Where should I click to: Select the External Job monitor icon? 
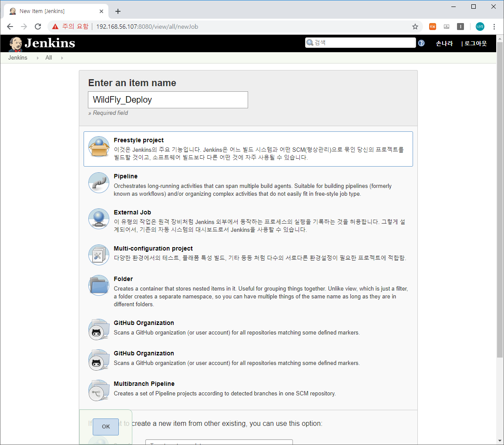point(99,219)
